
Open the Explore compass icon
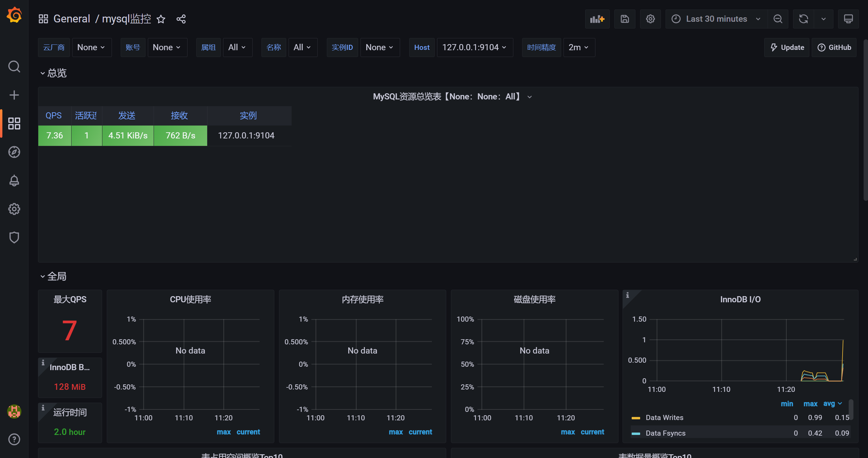click(14, 152)
